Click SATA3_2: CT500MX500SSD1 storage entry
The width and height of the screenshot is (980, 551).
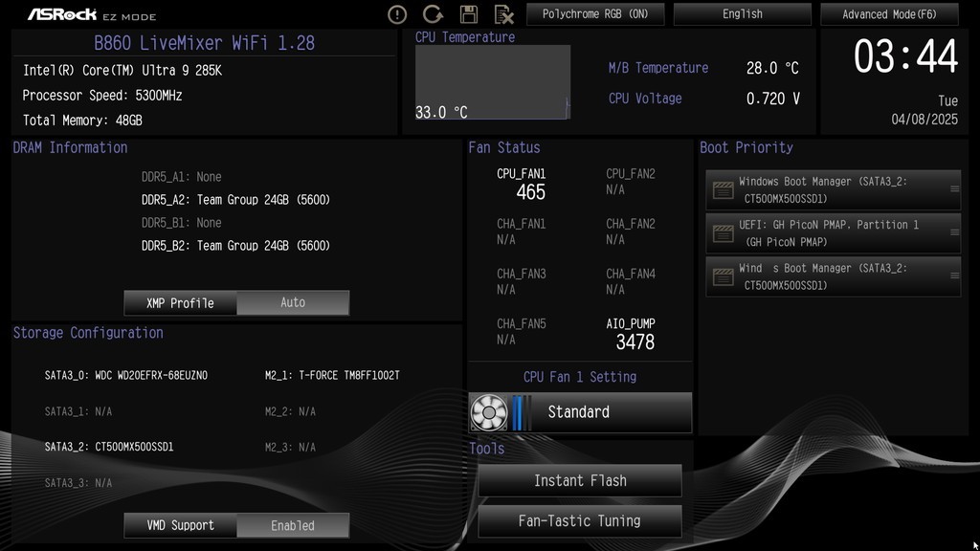(x=109, y=447)
